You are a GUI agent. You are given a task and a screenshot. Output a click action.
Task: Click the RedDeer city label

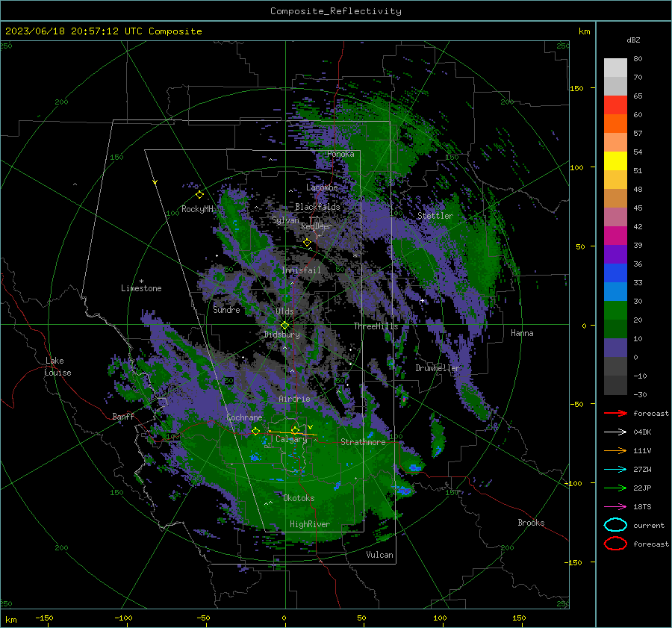tap(317, 226)
